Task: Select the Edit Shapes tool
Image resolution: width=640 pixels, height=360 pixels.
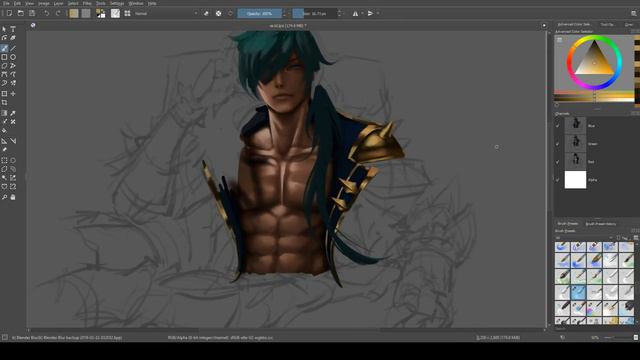Action: coord(4,38)
